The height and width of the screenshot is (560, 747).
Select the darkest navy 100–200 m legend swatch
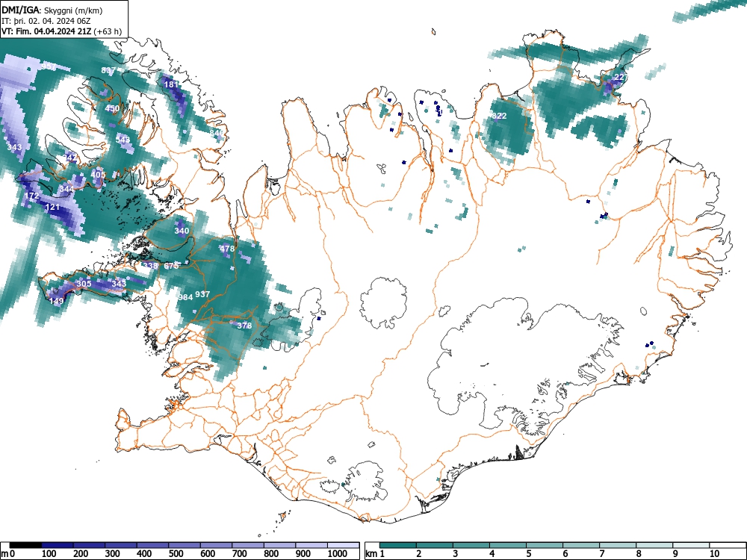click(58, 545)
